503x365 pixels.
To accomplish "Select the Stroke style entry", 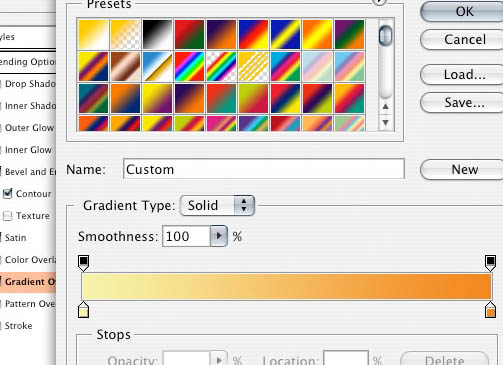I will (18, 326).
